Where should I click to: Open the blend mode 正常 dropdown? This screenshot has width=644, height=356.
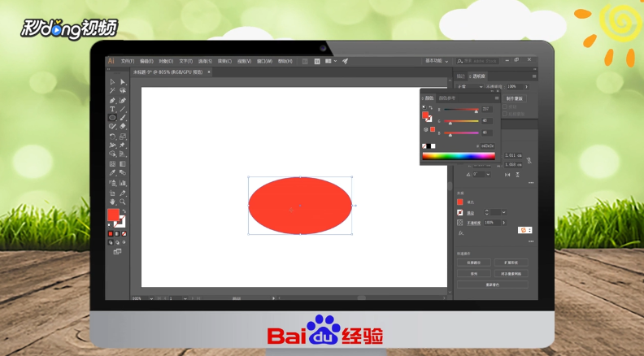pyautogui.click(x=470, y=87)
